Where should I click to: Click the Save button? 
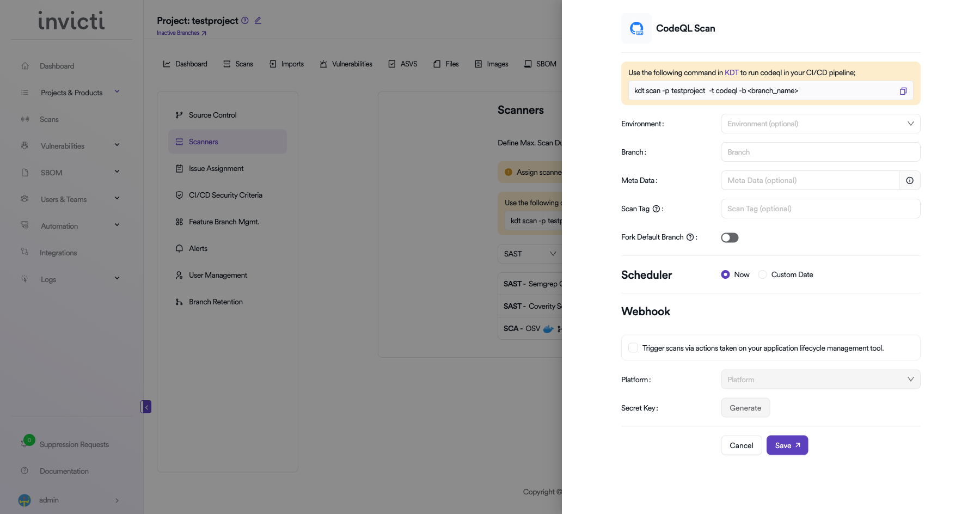click(x=787, y=445)
